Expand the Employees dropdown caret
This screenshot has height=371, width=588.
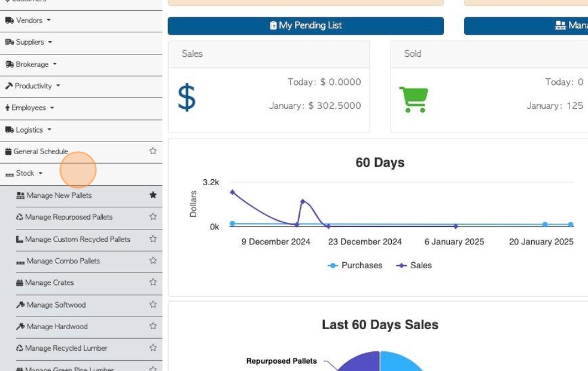click(52, 108)
